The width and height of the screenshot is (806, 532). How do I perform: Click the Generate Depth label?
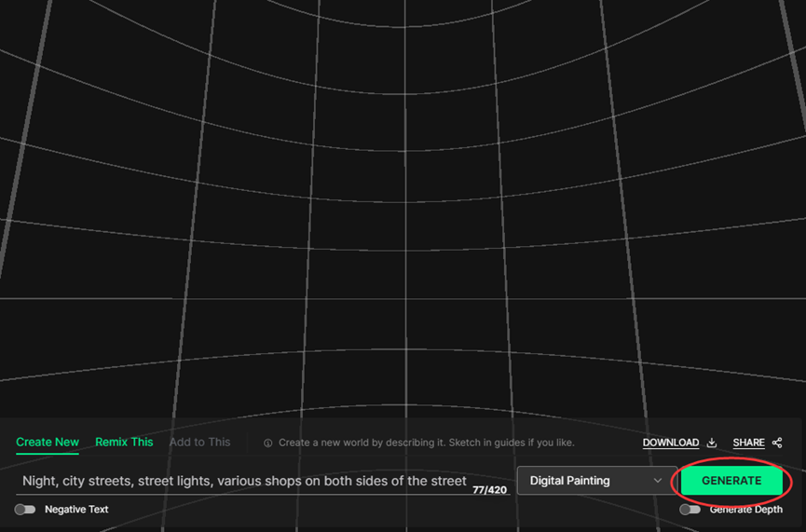point(745,510)
